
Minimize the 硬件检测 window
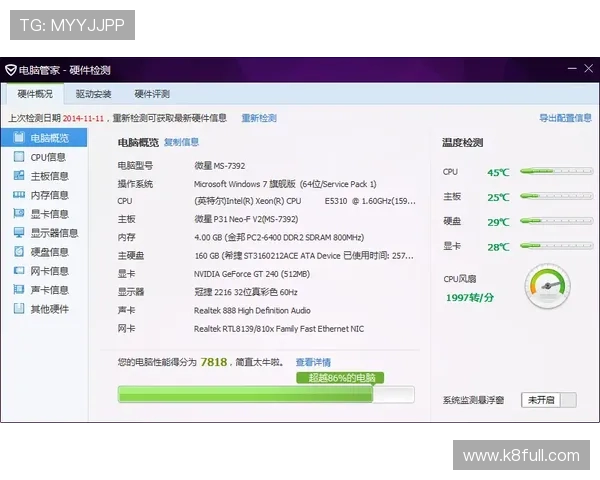[x=572, y=69]
